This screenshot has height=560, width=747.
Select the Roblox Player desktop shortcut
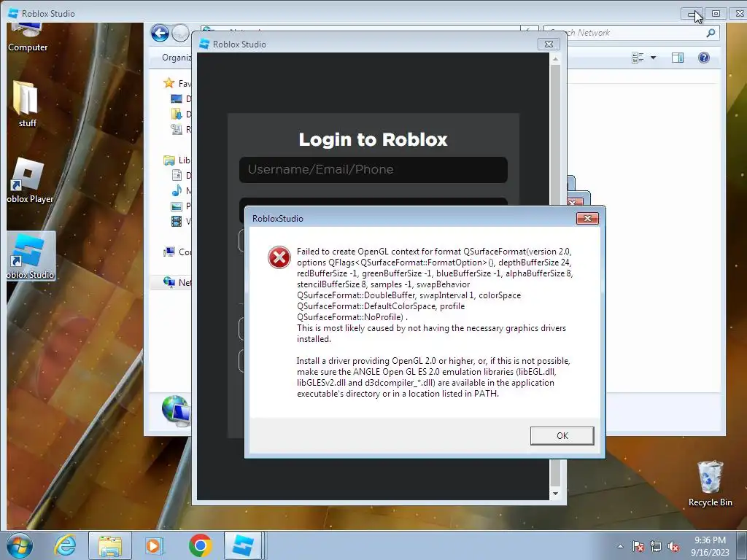(29, 181)
